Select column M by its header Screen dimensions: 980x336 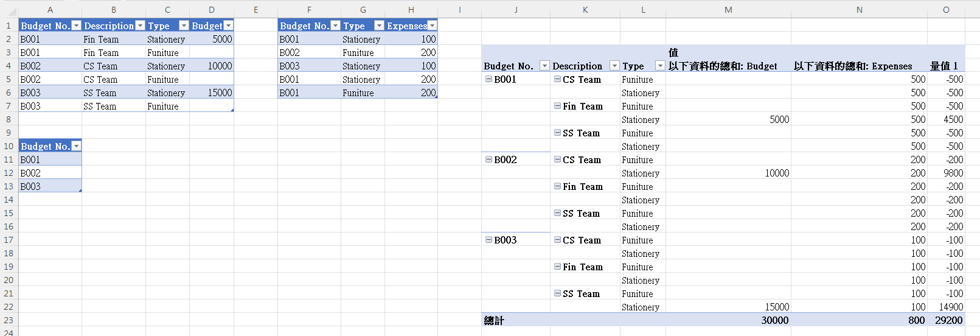point(728,10)
